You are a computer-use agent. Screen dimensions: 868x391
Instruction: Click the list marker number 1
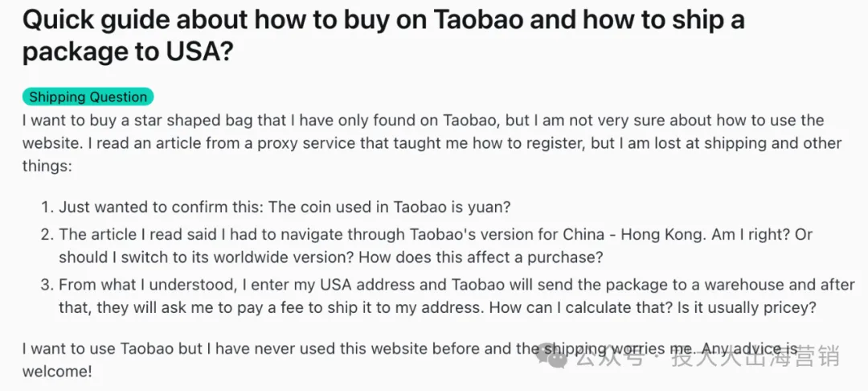coord(47,207)
